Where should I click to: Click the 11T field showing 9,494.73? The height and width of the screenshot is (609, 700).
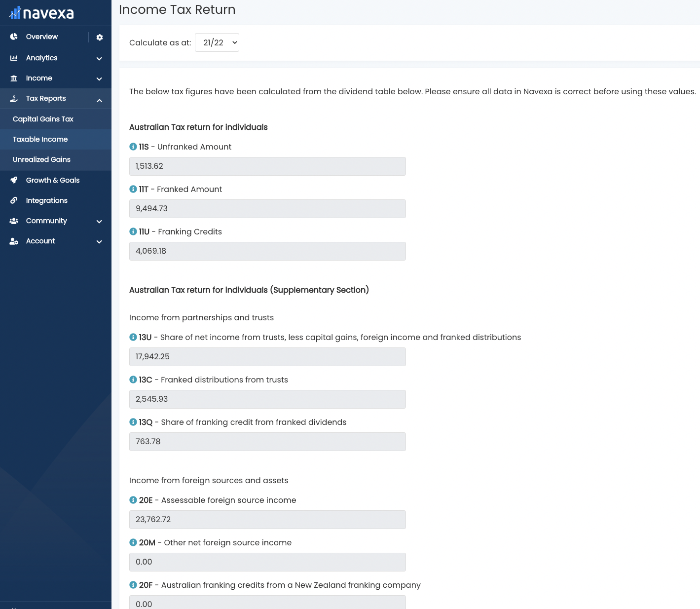click(267, 209)
